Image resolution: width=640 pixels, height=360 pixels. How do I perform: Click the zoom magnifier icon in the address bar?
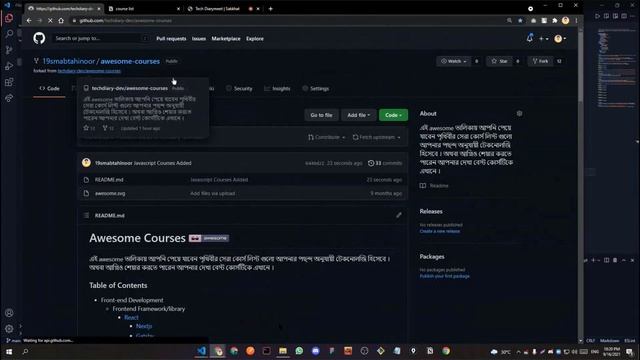[x=509, y=20]
